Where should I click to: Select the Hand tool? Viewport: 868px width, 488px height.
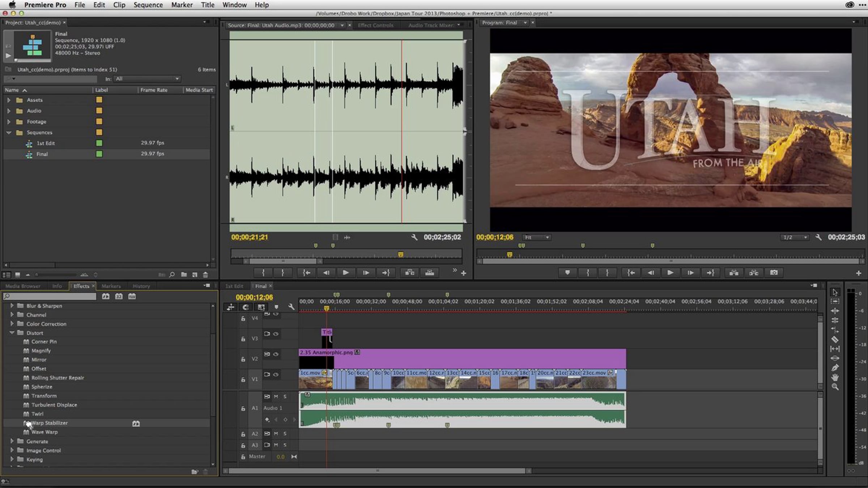pyautogui.click(x=835, y=377)
